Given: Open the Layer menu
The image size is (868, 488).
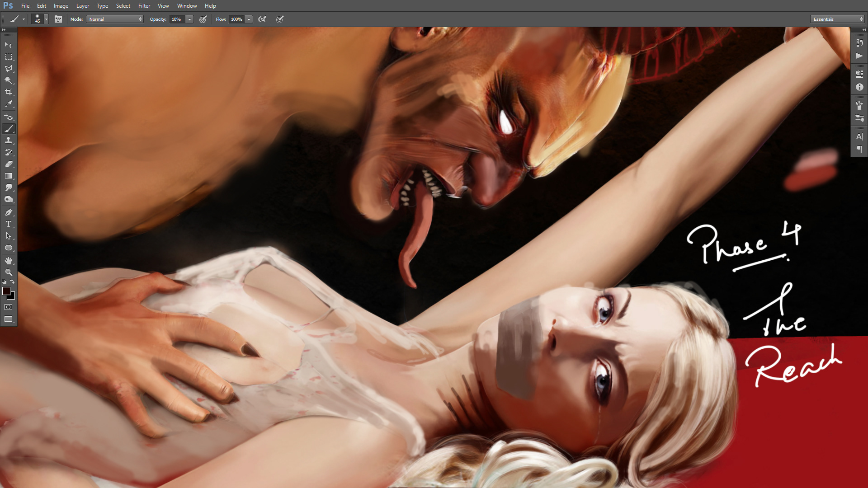Looking at the screenshot, I should 83,6.
